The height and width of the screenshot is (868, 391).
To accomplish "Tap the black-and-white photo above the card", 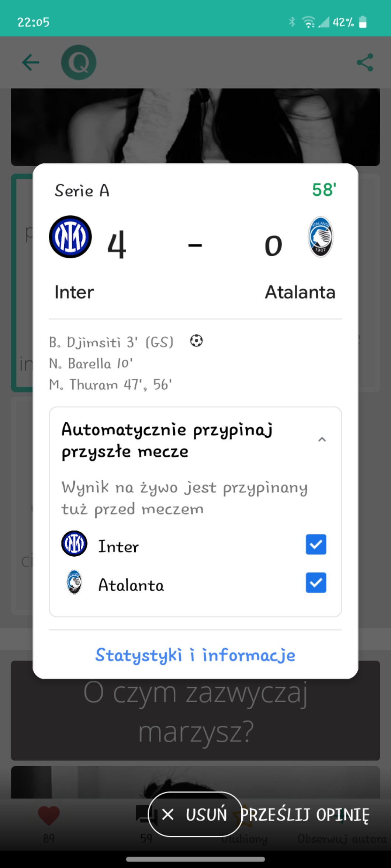I will [195, 125].
